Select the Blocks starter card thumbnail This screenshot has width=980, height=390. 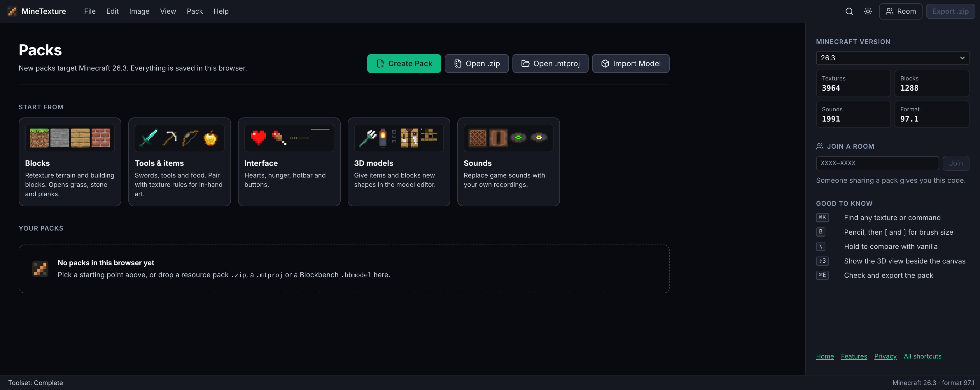point(70,138)
